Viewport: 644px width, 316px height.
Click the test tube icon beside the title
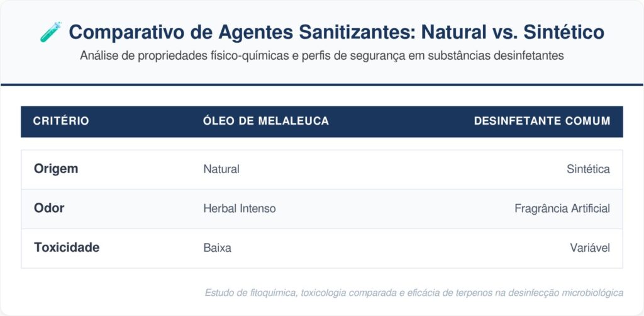[51, 32]
